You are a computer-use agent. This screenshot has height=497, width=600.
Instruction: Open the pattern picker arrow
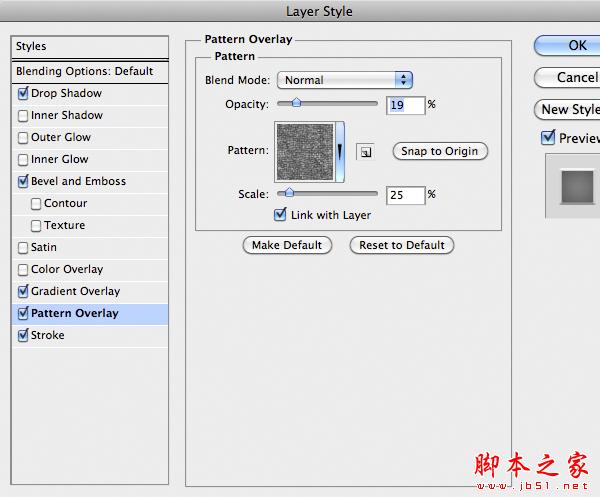[x=340, y=152]
